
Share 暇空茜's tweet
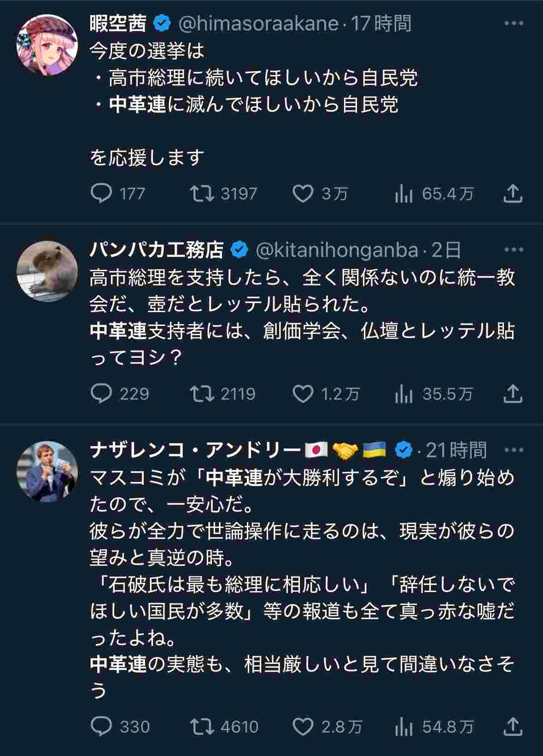tap(513, 194)
